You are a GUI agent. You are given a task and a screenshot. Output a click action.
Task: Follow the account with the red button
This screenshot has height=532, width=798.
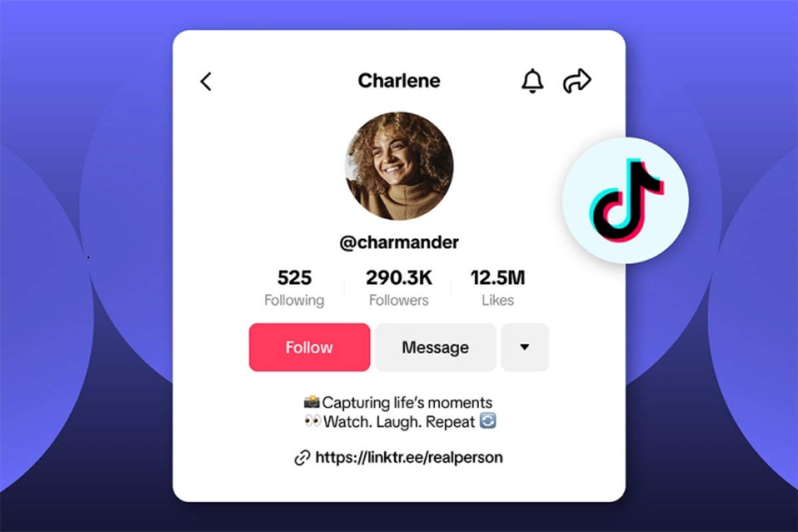309,347
